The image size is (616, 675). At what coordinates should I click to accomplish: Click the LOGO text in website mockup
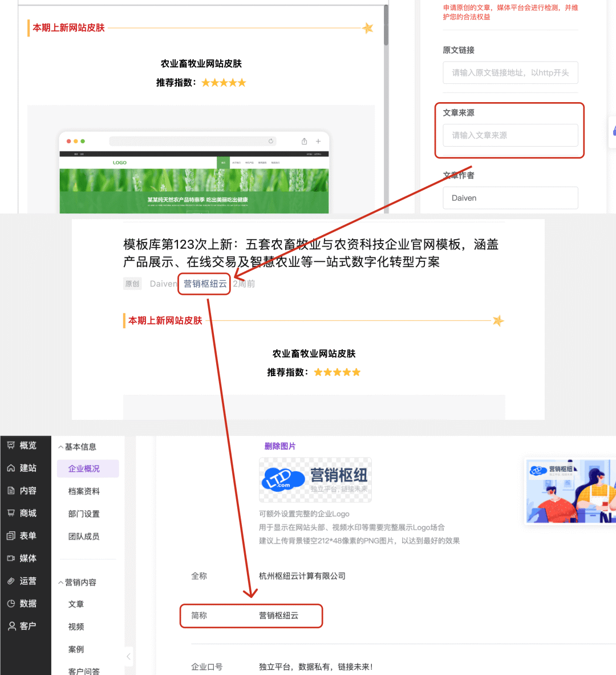point(120,163)
